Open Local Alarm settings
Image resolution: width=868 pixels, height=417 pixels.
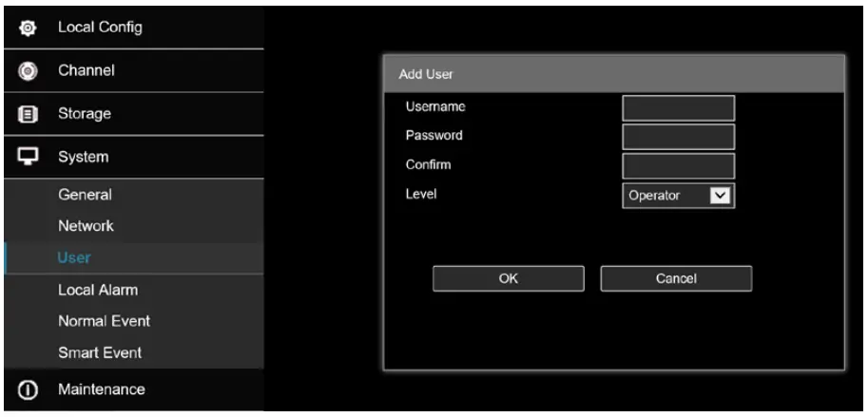(x=134, y=290)
